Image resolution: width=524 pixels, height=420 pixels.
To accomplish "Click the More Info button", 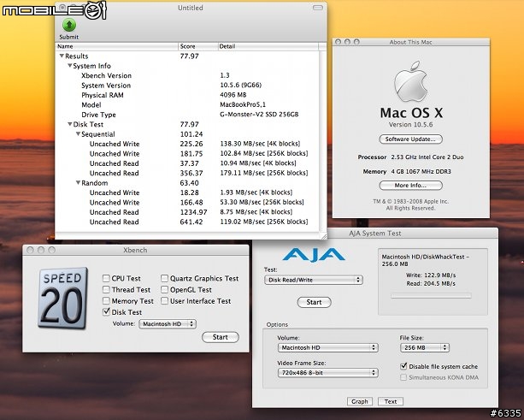I will pyautogui.click(x=410, y=186).
